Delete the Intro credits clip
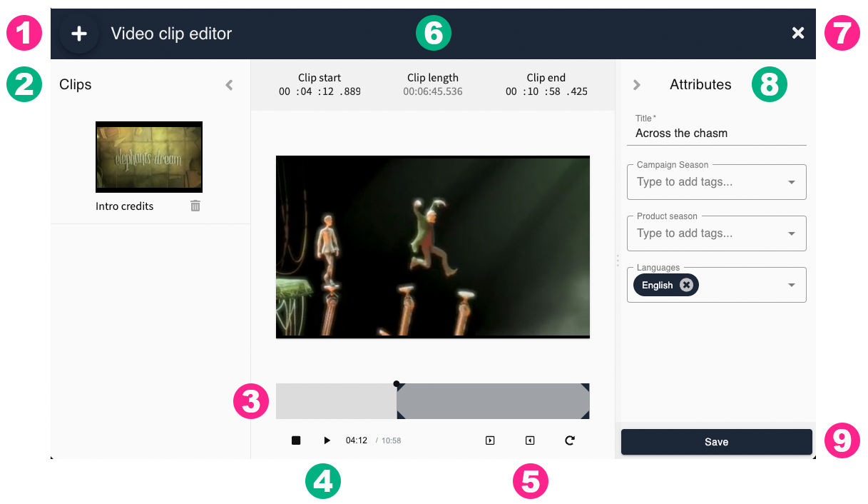The width and height of the screenshot is (868, 504). [195, 206]
